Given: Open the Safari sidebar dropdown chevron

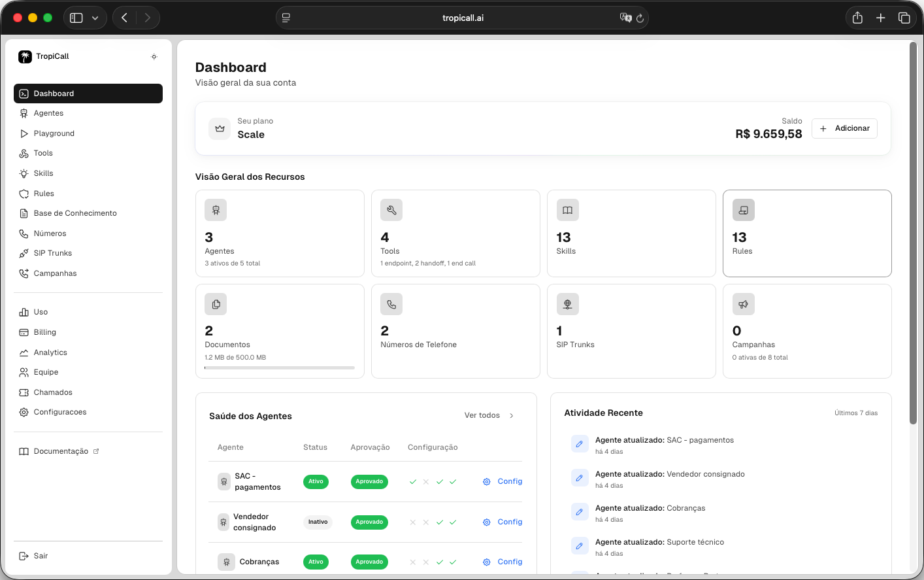Looking at the screenshot, I should tap(96, 18).
